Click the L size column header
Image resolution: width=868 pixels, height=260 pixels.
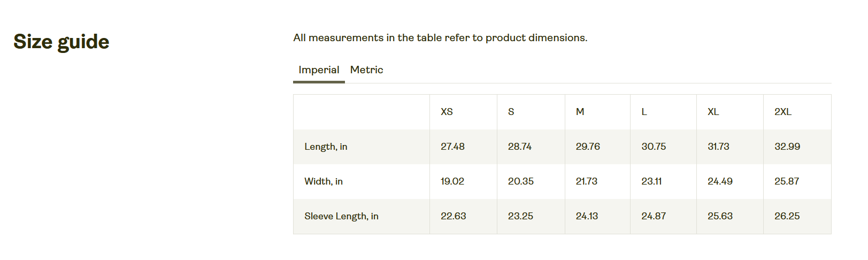[644, 112]
